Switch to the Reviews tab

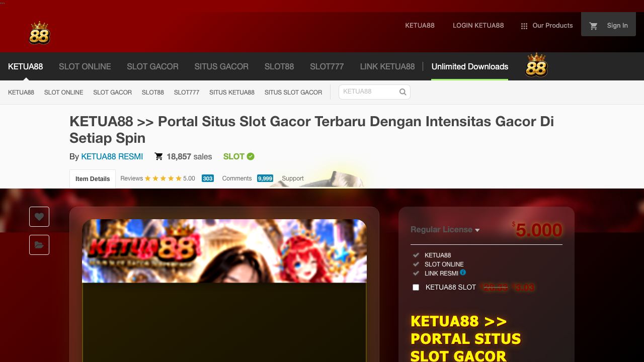pos(132,178)
